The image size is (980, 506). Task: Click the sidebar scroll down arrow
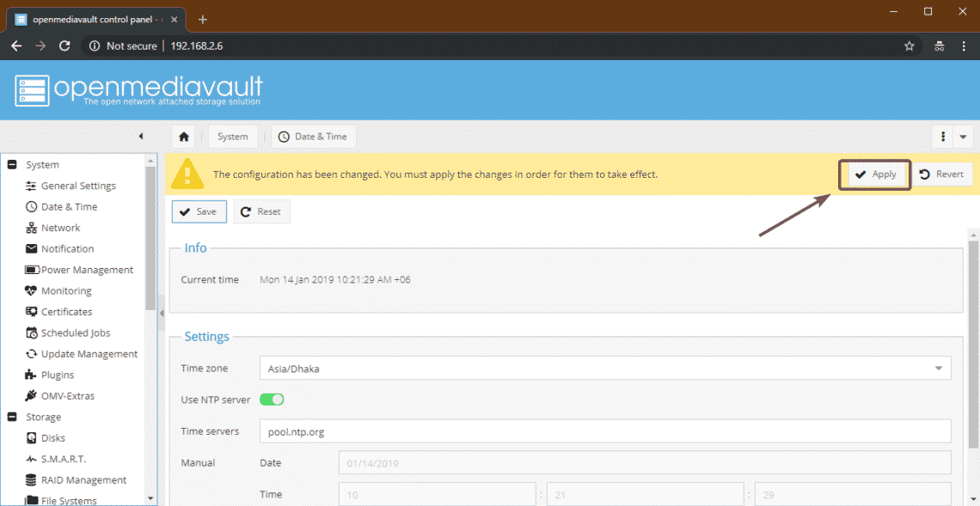pos(150,498)
